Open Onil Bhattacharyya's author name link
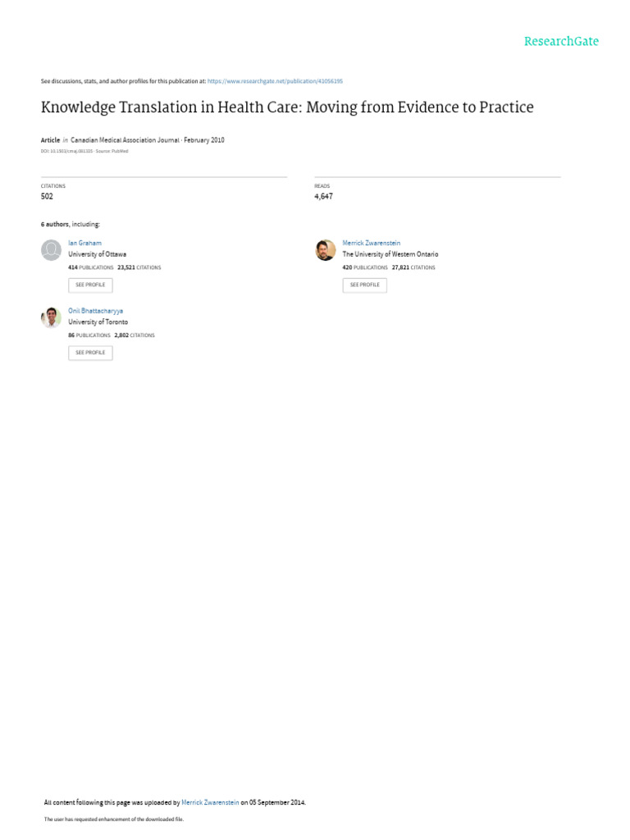This screenshot has height=840, width=630. click(95, 311)
